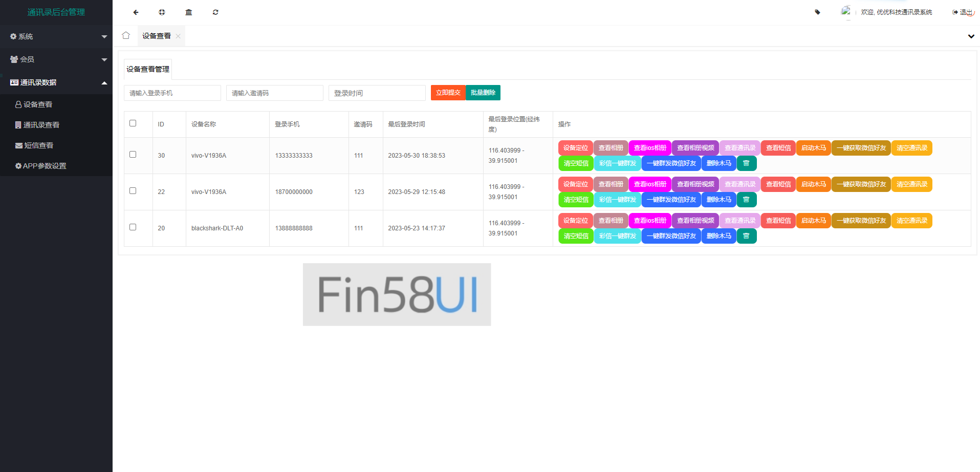Click the bank building icon in toolbar
The width and height of the screenshot is (980, 472).
pos(189,12)
